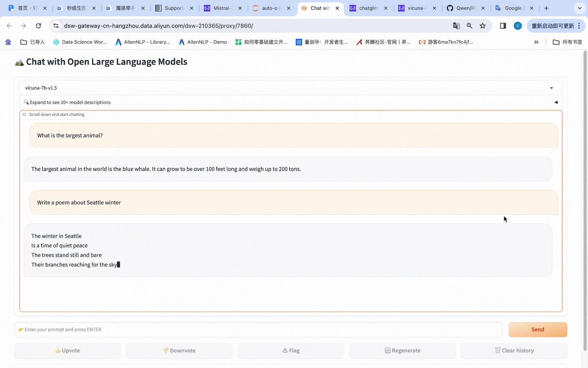The height and width of the screenshot is (368, 588).
Task: Click the prompt input field
Action: click(259, 329)
